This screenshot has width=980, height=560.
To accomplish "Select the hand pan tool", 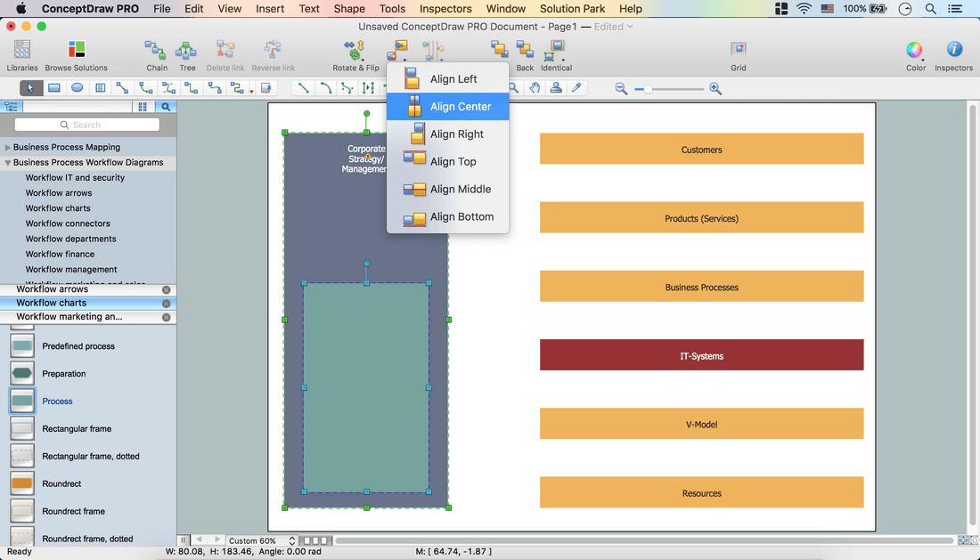I will 535,88.
